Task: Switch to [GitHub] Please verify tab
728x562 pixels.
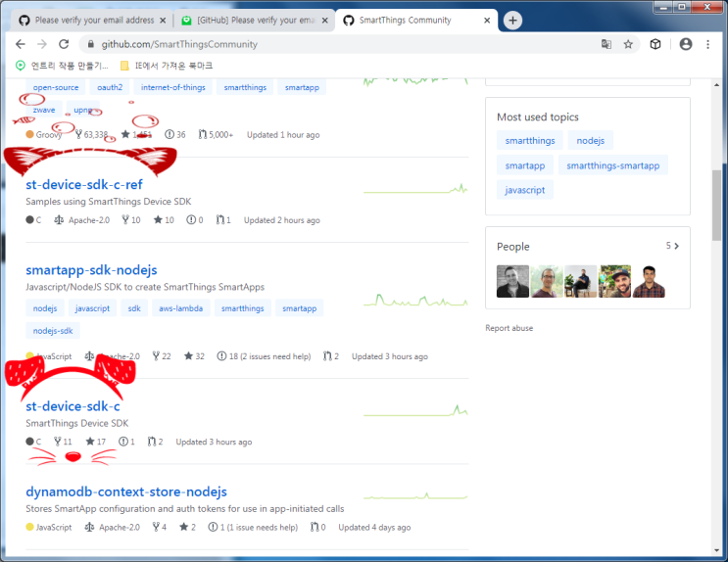Action: pyautogui.click(x=255, y=21)
